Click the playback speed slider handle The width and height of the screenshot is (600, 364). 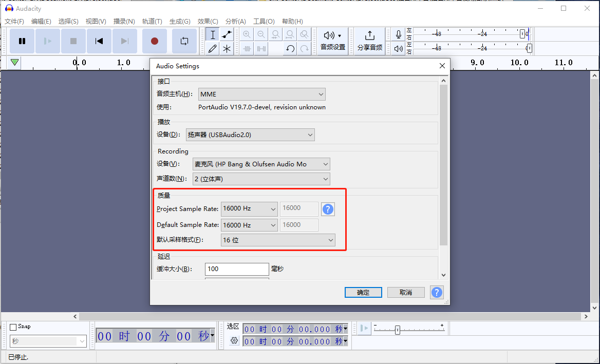(398, 330)
